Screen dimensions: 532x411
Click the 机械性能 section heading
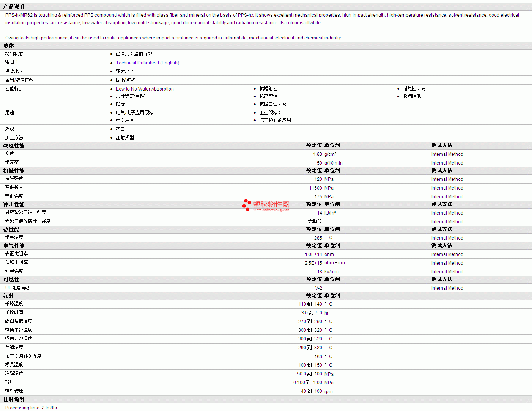14,171
